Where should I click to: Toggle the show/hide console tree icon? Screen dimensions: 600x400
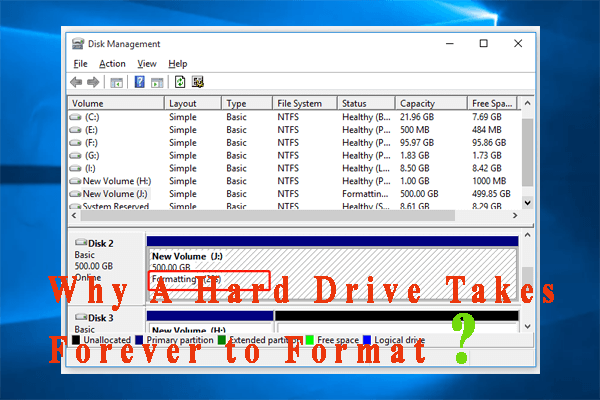click(x=116, y=82)
